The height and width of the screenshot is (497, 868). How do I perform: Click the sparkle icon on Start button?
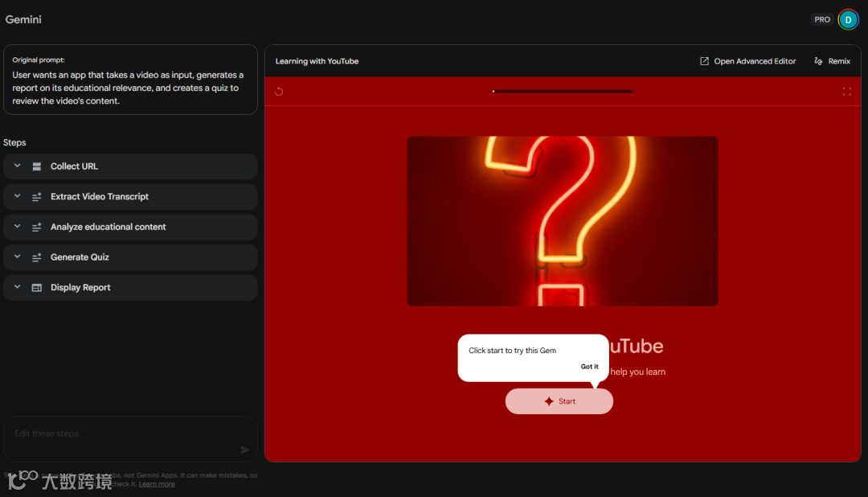[x=549, y=401]
